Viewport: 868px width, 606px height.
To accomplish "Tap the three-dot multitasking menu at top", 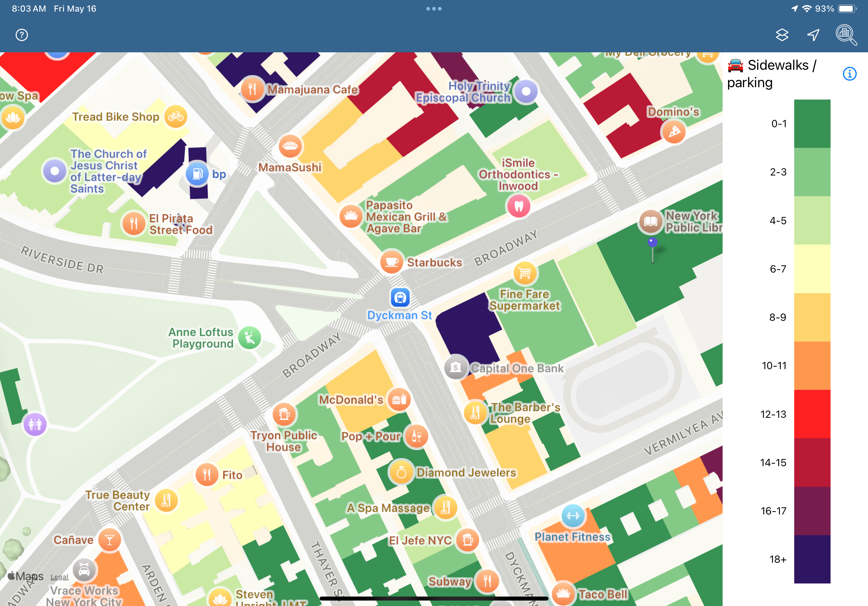I will (434, 9).
